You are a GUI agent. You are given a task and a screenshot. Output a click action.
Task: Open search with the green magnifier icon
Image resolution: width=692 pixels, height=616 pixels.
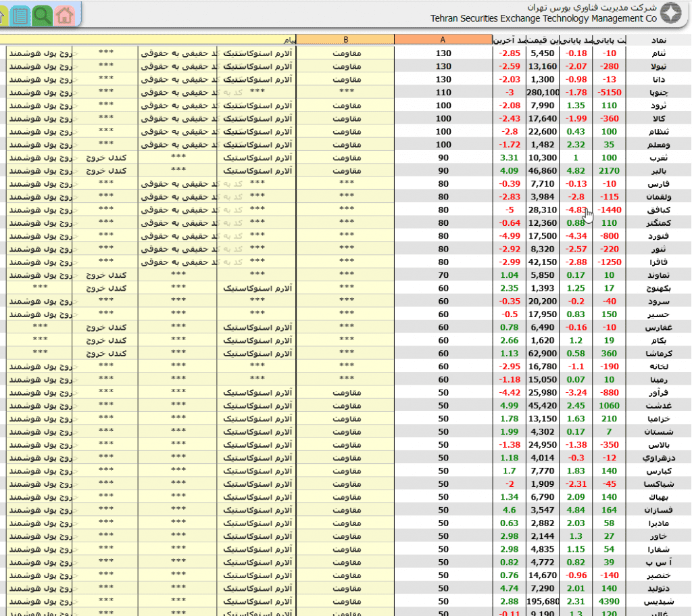(43, 14)
